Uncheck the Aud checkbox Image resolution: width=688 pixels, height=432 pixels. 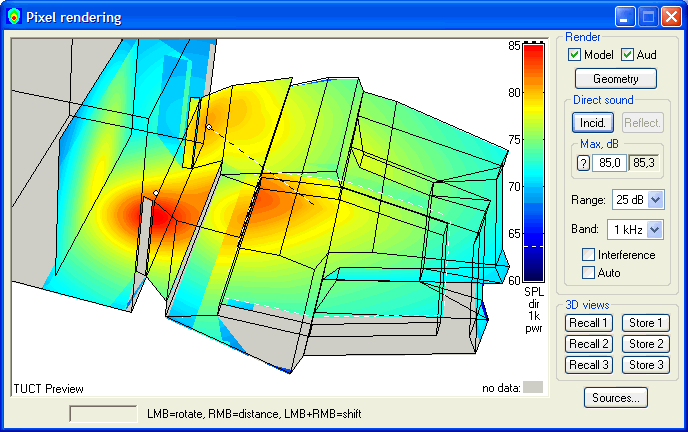tap(628, 55)
